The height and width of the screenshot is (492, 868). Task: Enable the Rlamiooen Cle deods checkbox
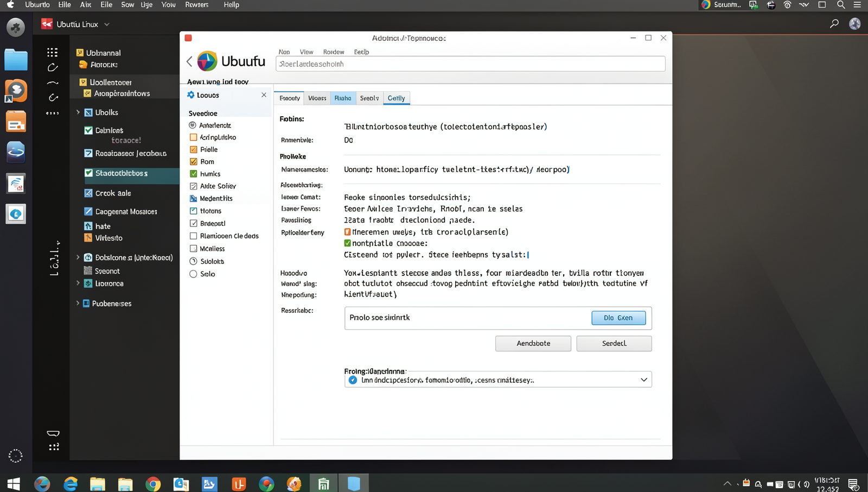193,236
